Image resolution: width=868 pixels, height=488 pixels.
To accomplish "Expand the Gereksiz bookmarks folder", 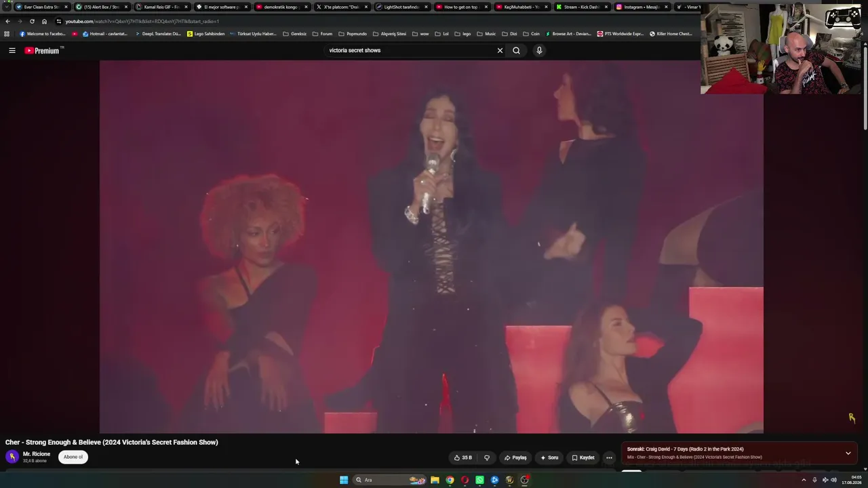I will click(295, 34).
